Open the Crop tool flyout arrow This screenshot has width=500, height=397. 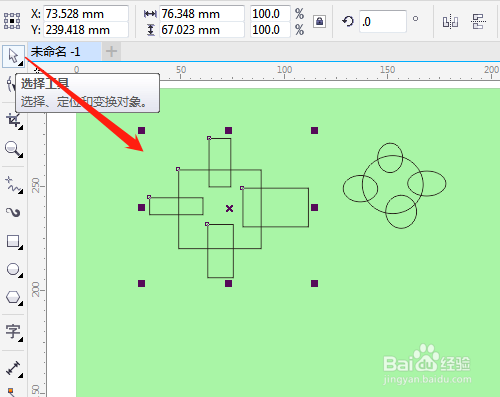21,127
